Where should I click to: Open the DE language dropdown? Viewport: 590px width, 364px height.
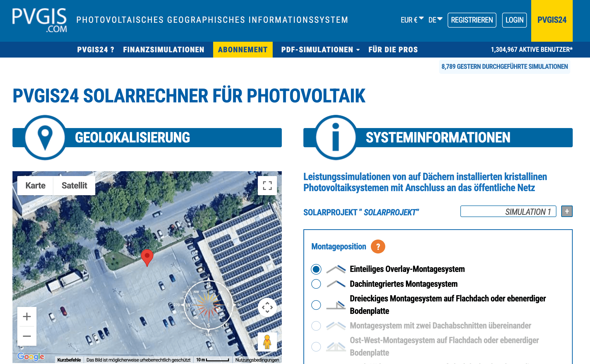pyautogui.click(x=435, y=20)
